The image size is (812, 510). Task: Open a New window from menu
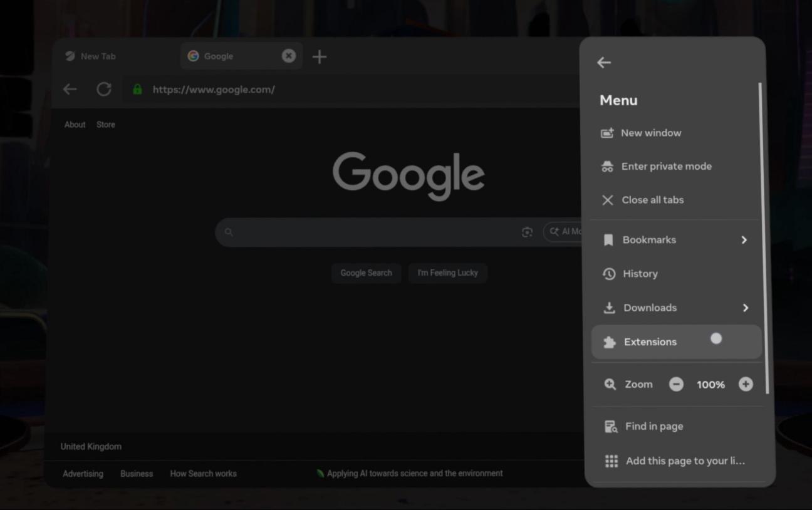pyautogui.click(x=650, y=133)
